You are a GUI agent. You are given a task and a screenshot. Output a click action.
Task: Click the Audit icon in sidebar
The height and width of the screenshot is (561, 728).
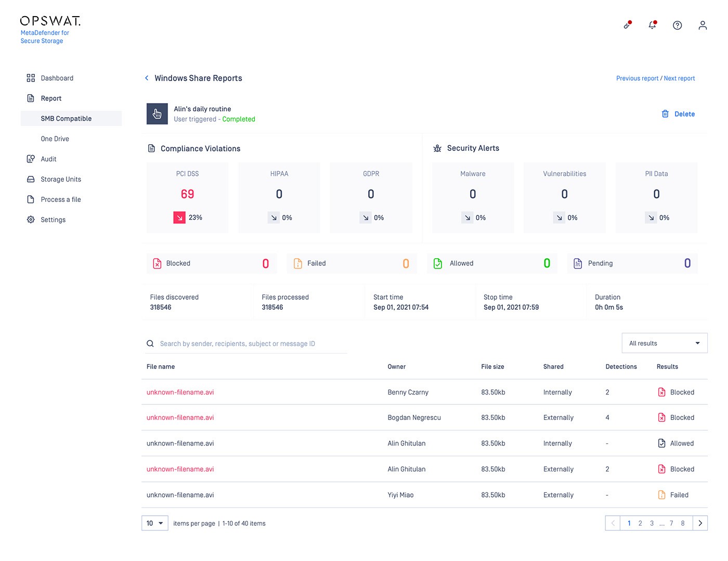tap(31, 159)
